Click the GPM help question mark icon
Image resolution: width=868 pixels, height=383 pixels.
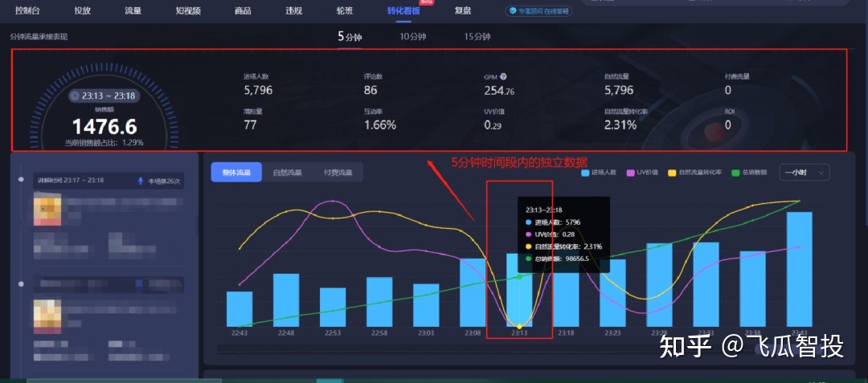pos(503,77)
